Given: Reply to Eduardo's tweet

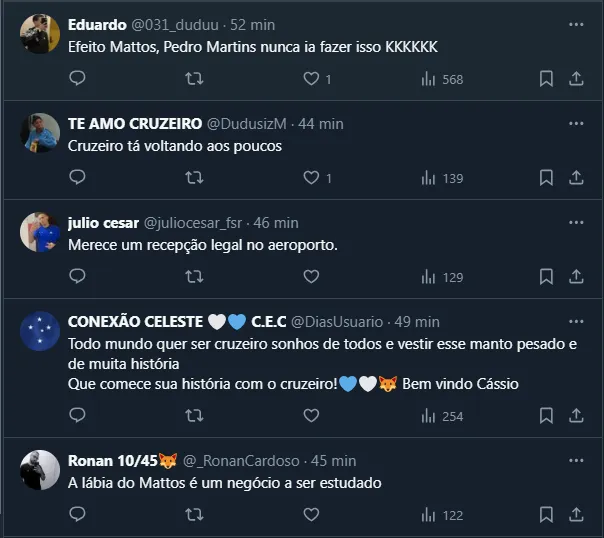Looking at the screenshot, I should [78, 78].
